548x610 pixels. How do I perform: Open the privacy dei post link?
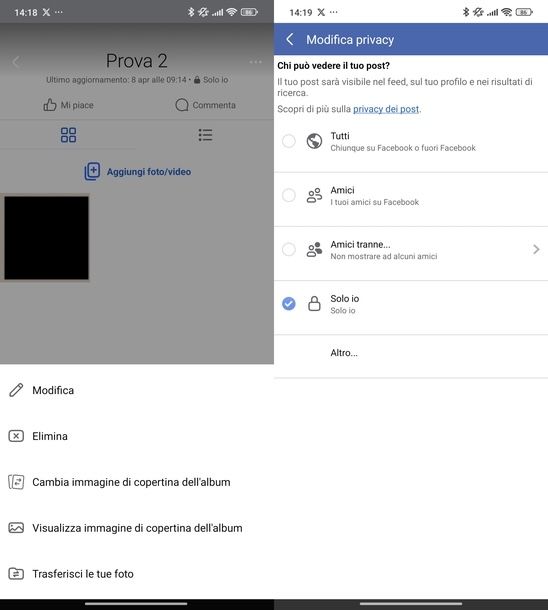[386, 109]
